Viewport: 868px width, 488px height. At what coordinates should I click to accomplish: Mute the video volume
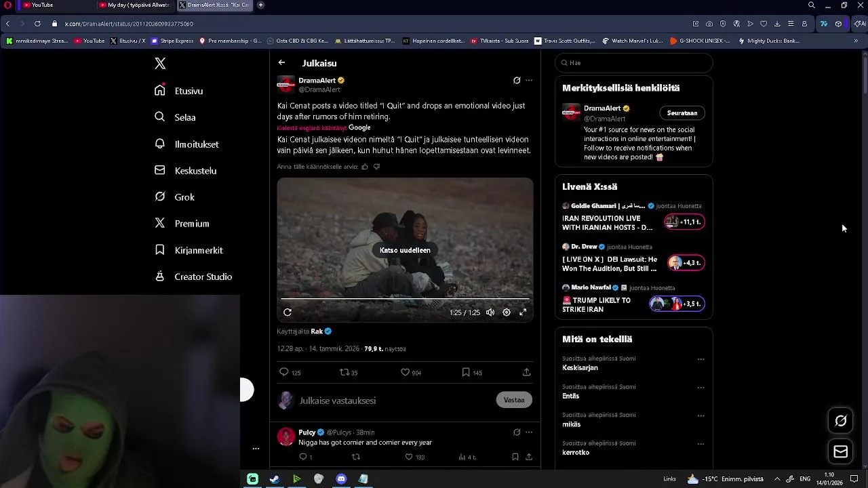[490, 312]
